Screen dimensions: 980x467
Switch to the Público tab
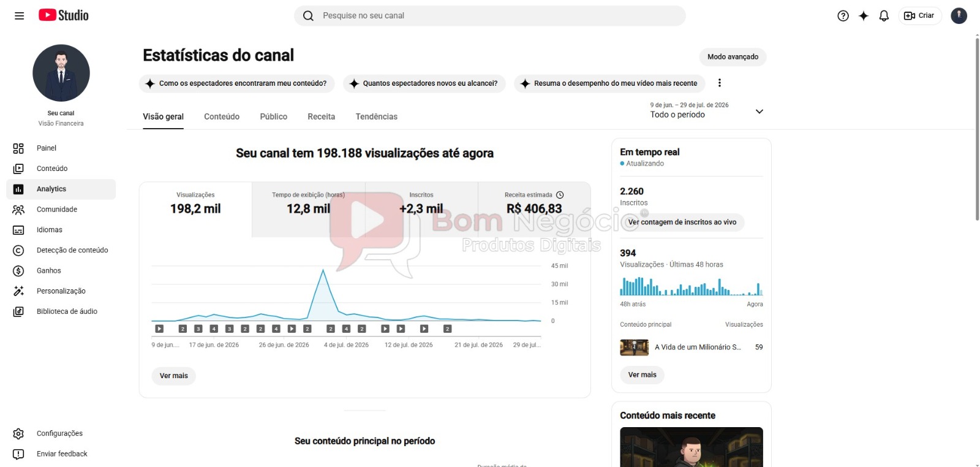[274, 116]
